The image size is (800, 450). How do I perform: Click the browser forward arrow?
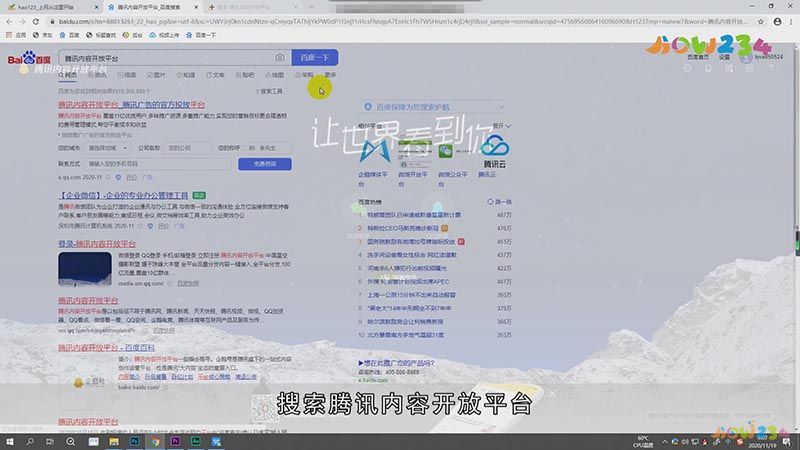22,21
